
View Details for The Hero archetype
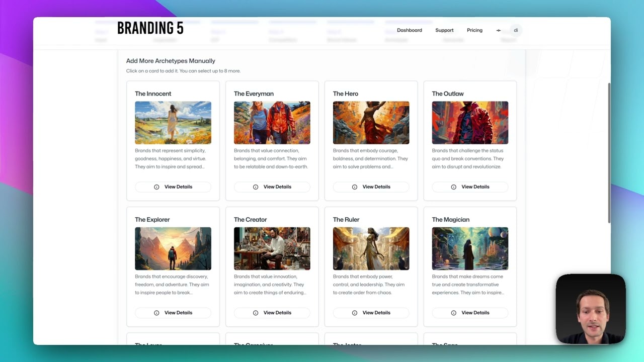(371, 187)
